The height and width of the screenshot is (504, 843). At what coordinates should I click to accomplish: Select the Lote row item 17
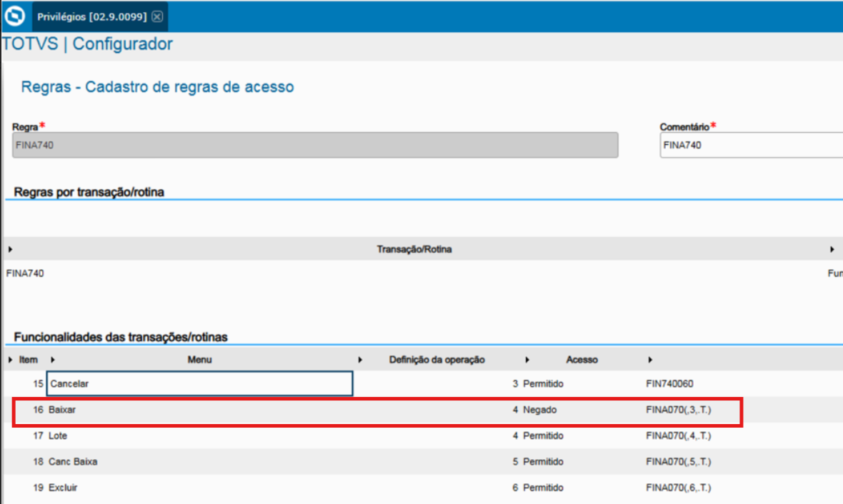(x=421, y=435)
